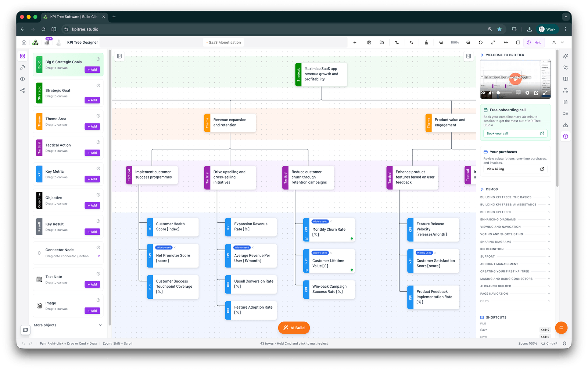Screen dimensions: 588x370
Task: Expand Account Management demo section
Action: coord(515,264)
